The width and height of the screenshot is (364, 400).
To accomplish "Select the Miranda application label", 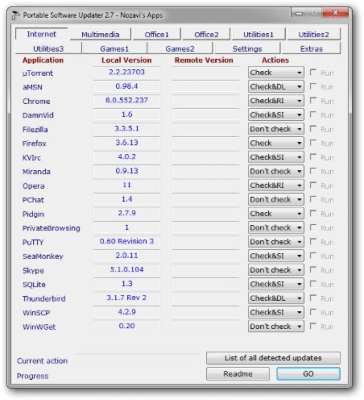I will click(36, 172).
